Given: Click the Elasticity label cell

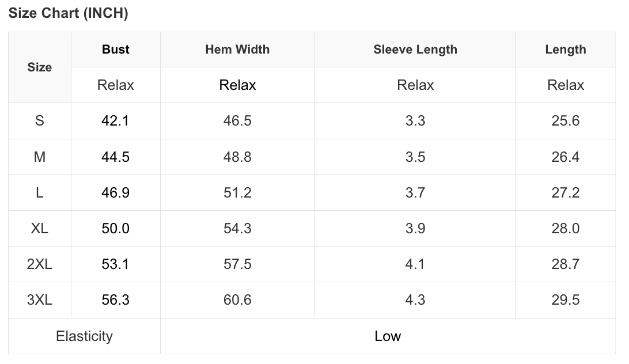Looking at the screenshot, I should tap(84, 336).
